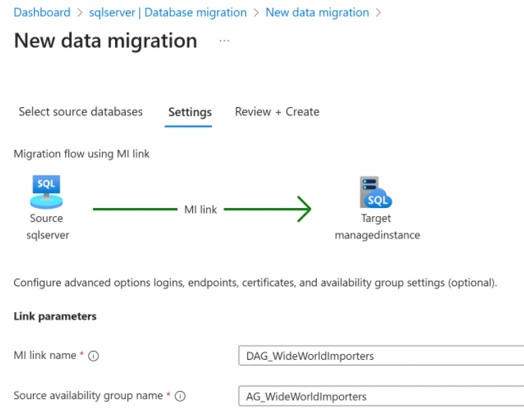Viewport: 524px width, 420px height.
Task: Click the chevron after the Dashboard breadcrumb
Action: click(x=80, y=13)
